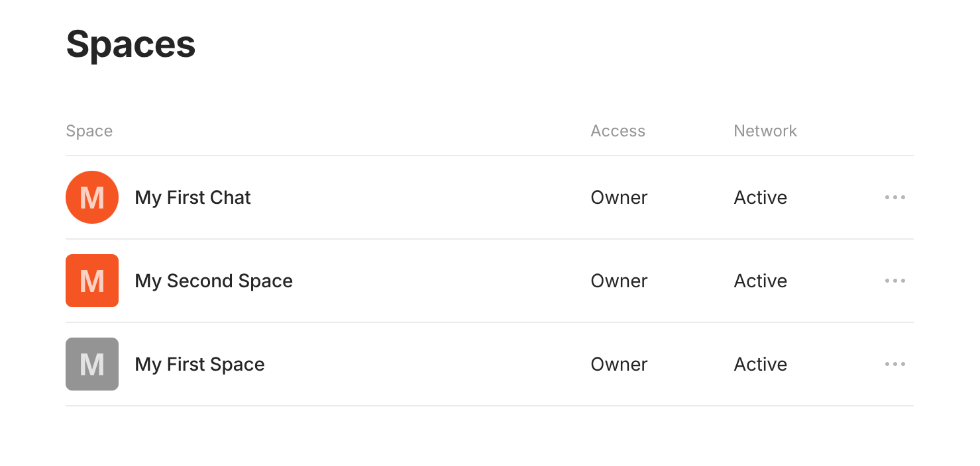Open the three-dot menu for My First Space

(895, 364)
